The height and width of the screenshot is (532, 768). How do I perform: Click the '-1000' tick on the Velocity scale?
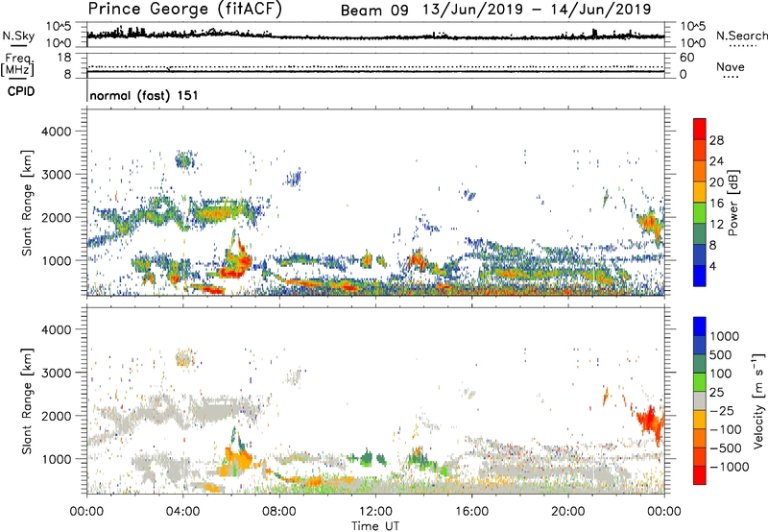pyautogui.click(x=730, y=467)
